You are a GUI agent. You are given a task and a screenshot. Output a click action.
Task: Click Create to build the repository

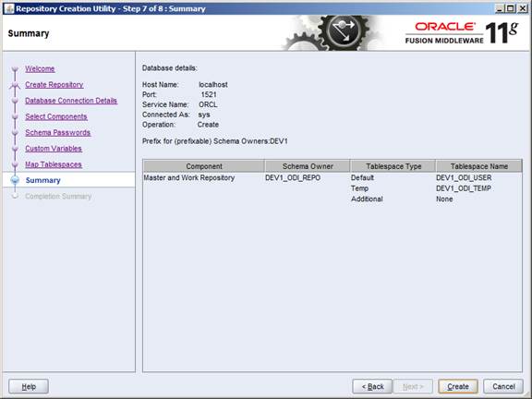click(458, 386)
